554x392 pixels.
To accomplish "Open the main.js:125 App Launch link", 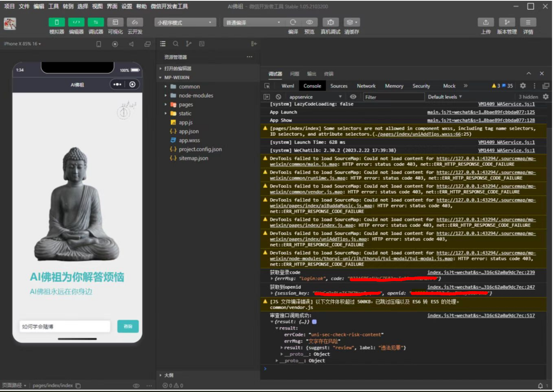I will pyautogui.click(x=481, y=112).
